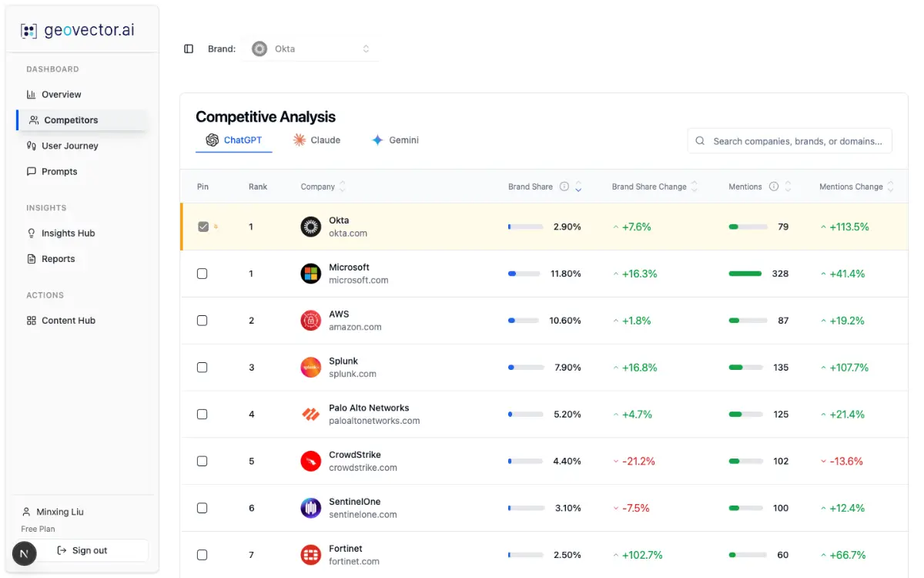Open Content Hub in the sidebar

(82, 321)
